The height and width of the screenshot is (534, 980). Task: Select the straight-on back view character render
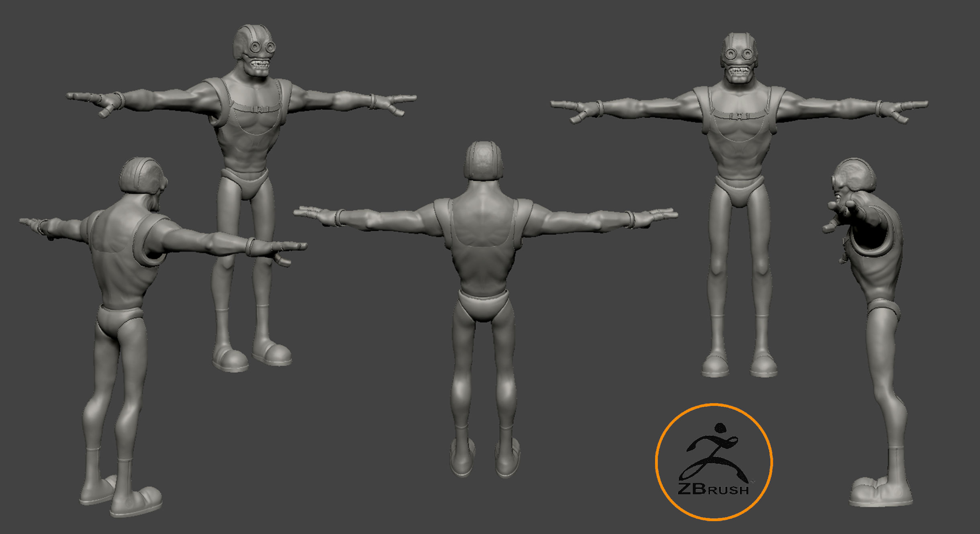coord(485,309)
